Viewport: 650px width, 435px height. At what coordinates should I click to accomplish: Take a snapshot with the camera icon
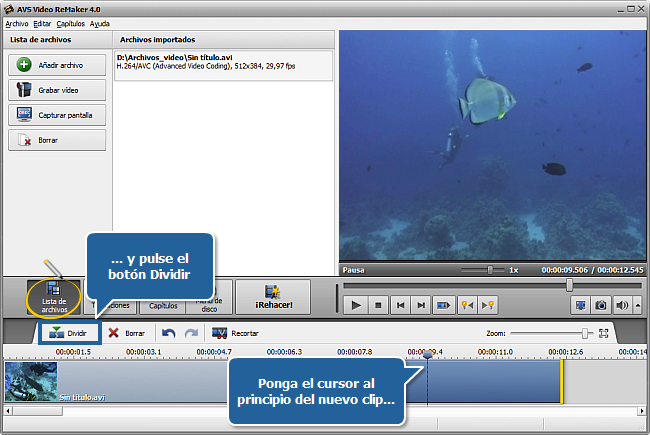pos(601,305)
